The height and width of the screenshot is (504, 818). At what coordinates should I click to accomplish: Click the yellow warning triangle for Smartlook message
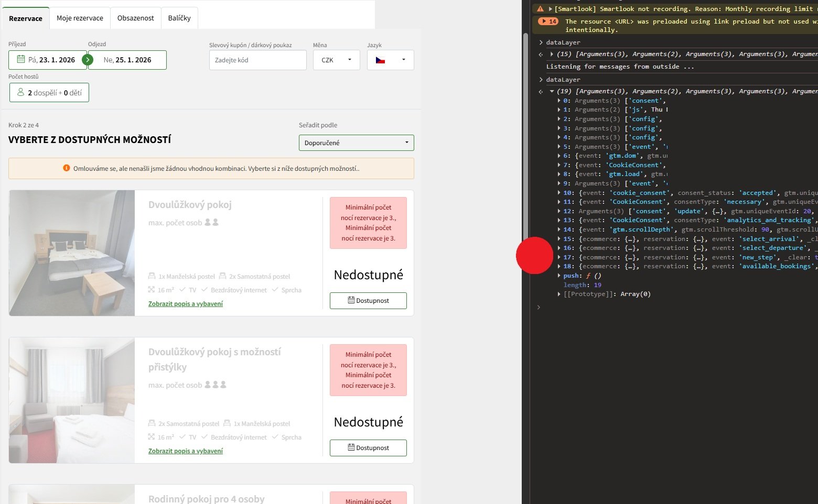click(540, 9)
